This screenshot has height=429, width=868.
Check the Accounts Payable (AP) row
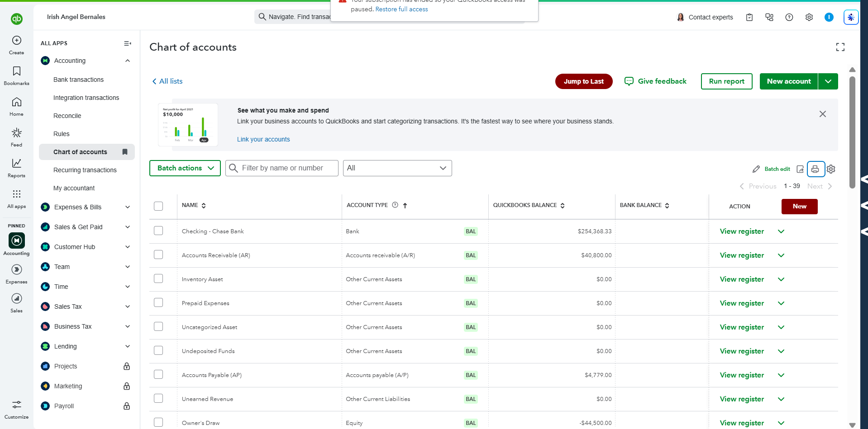pyautogui.click(x=158, y=374)
